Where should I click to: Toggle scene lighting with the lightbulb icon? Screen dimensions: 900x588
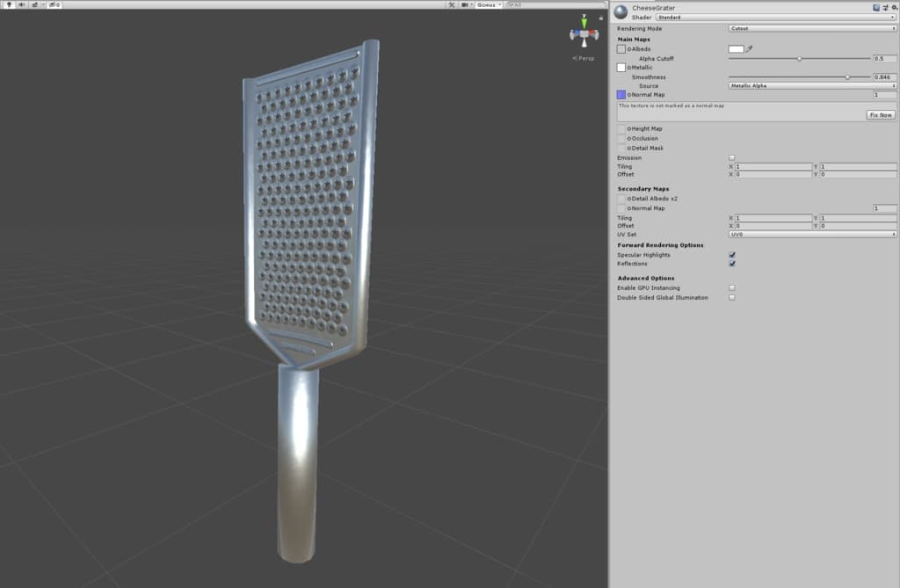pos(8,4)
